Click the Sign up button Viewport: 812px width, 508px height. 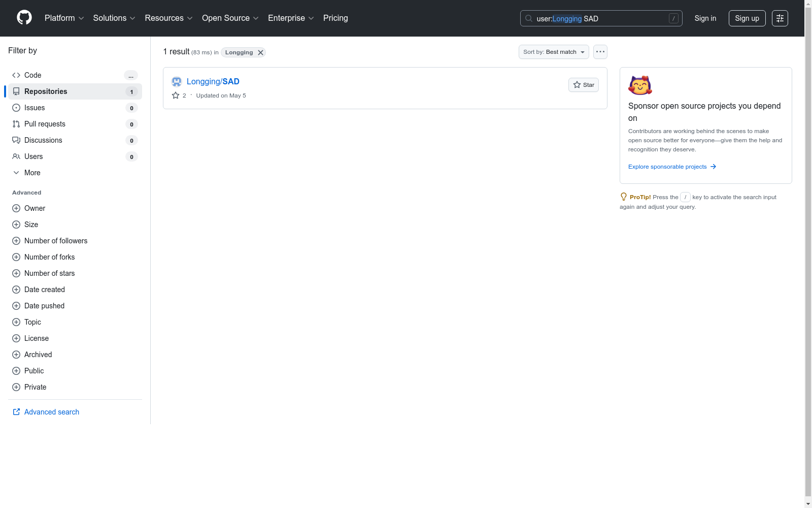point(747,18)
